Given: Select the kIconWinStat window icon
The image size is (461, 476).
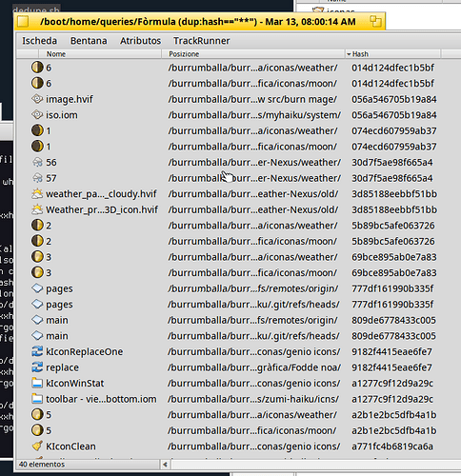Looking at the screenshot, I should click(x=37, y=384).
